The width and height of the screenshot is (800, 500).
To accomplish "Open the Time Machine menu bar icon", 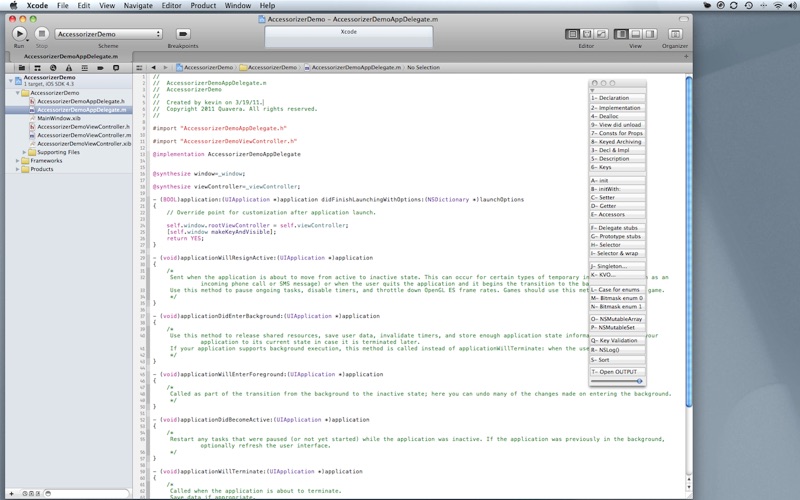I will (x=748, y=5).
